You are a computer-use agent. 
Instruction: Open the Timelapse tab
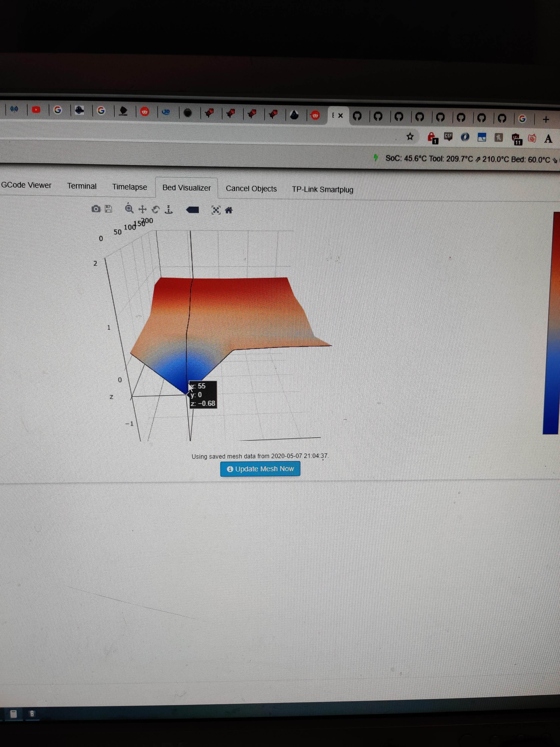pos(129,187)
